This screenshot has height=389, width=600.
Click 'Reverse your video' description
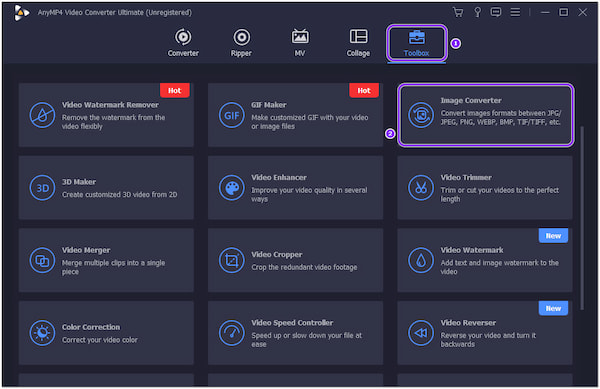tap(488, 340)
